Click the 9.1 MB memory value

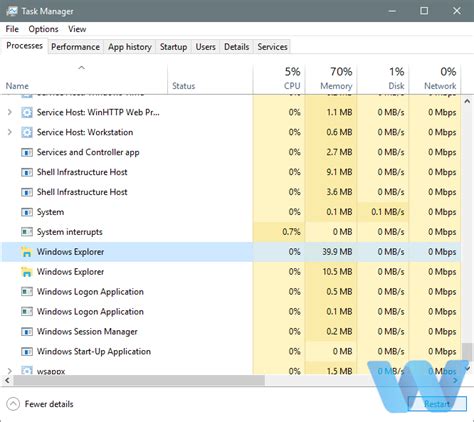[x=339, y=172]
